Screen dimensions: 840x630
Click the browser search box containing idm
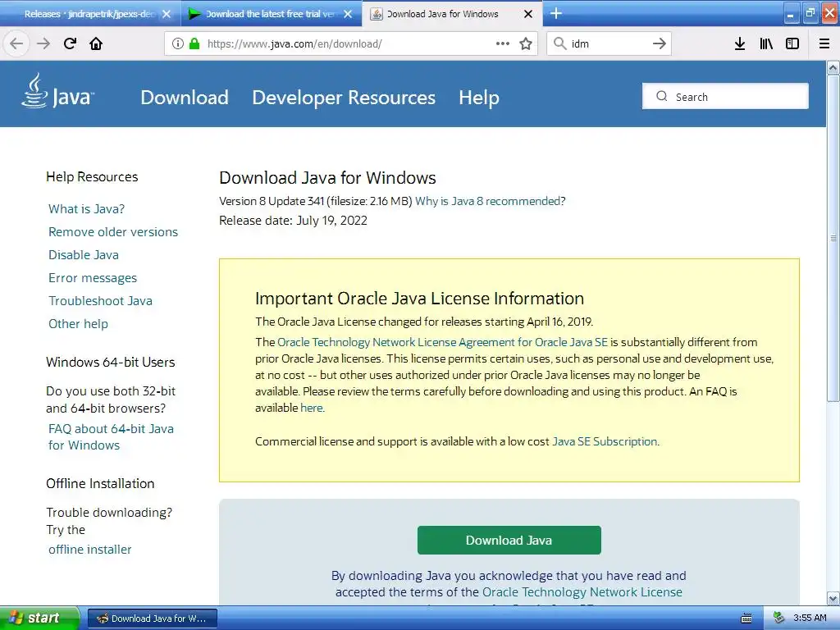(609, 43)
